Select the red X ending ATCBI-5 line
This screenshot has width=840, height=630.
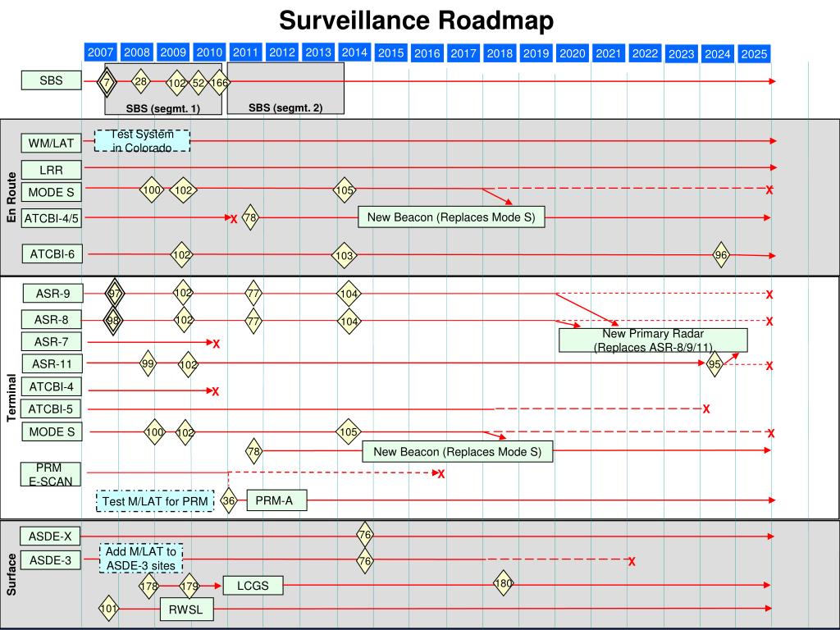pos(706,409)
